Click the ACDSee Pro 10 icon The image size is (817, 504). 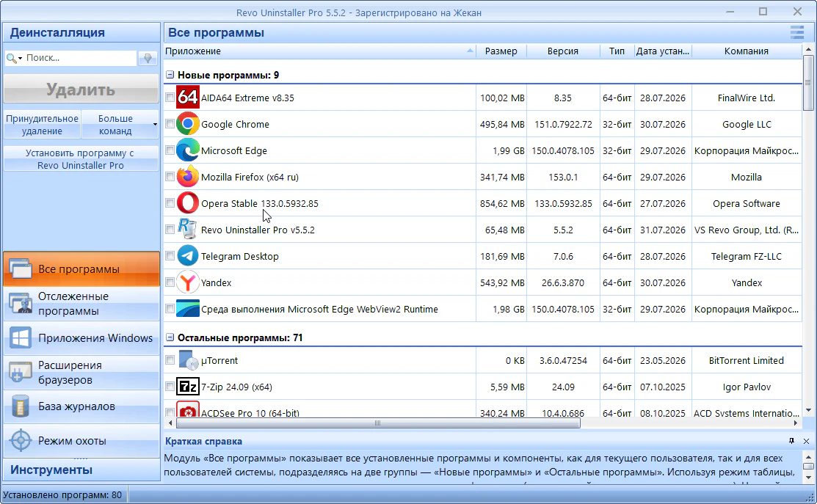click(x=188, y=409)
